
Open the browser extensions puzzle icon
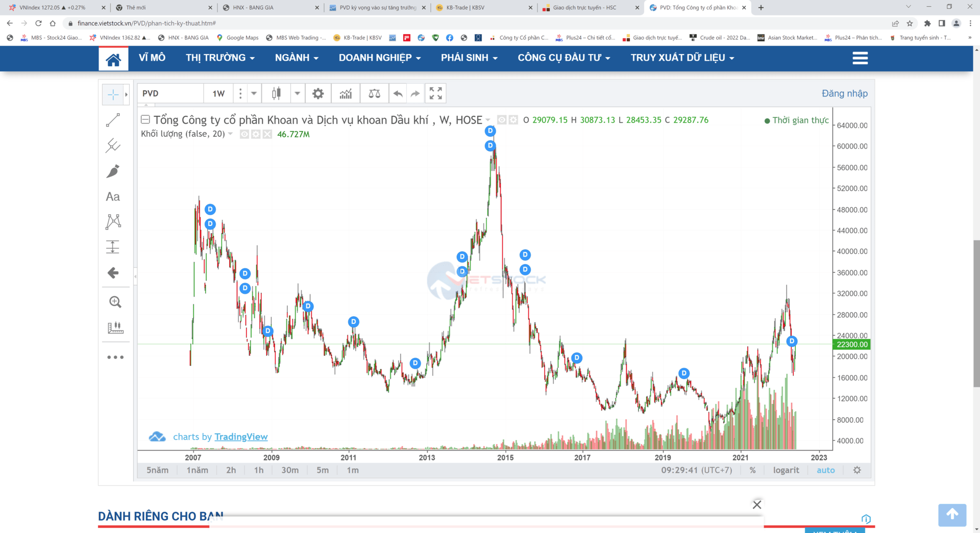(927, 23)
